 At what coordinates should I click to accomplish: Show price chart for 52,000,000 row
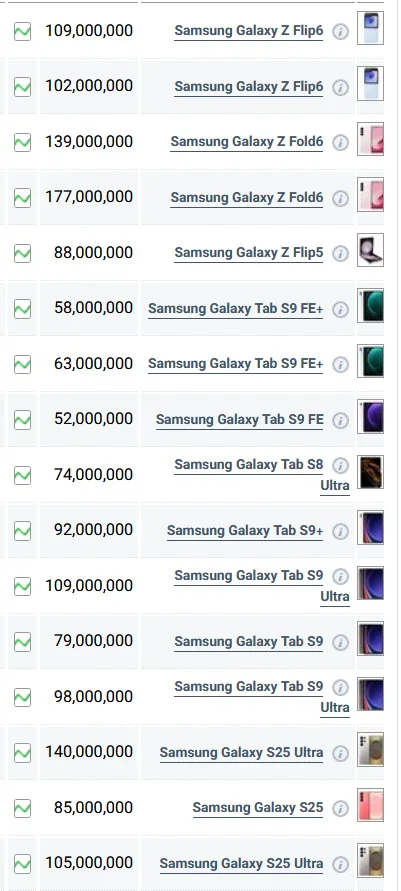point(22,420)
